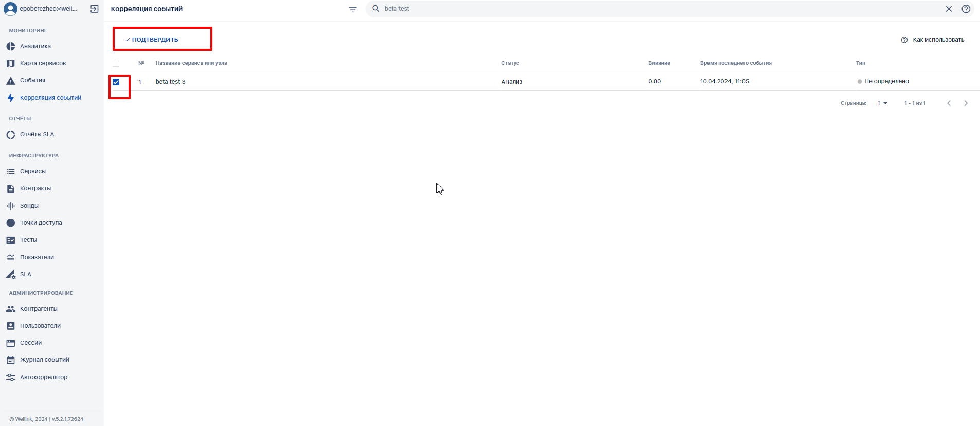Screen dimensions: 980x426
Task: Click the Контракты document icon
Action: point(11,189)
